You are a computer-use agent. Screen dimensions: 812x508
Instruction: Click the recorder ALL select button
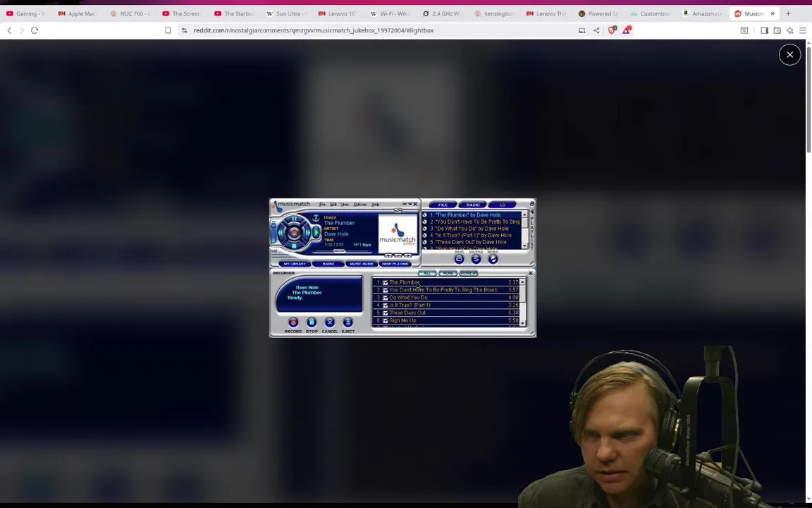[426, 273]
